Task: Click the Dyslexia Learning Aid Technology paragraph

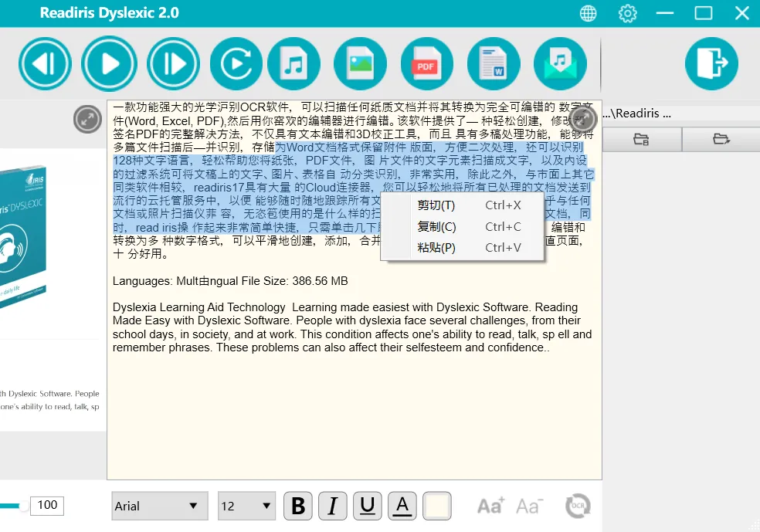Action: click(352, 327)
